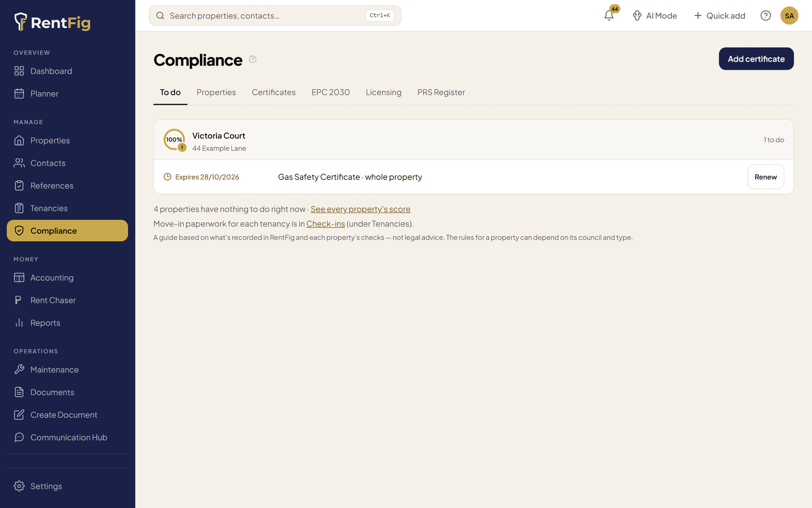Open the Licensing tab
812x508 pixels.
tap(384, 92)
